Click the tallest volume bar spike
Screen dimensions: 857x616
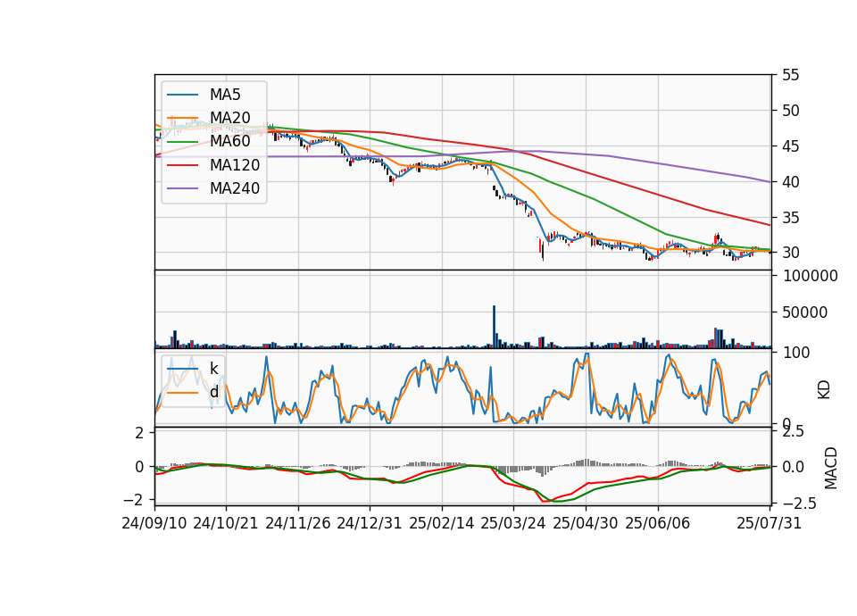coord(494,327)
